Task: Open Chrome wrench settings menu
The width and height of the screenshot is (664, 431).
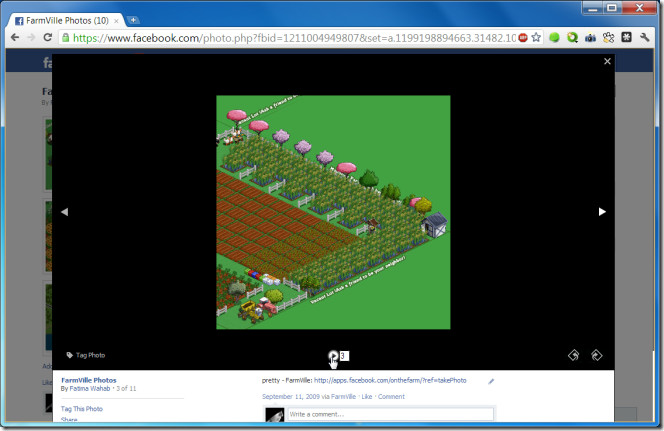Action: click(x=645, y=37)
